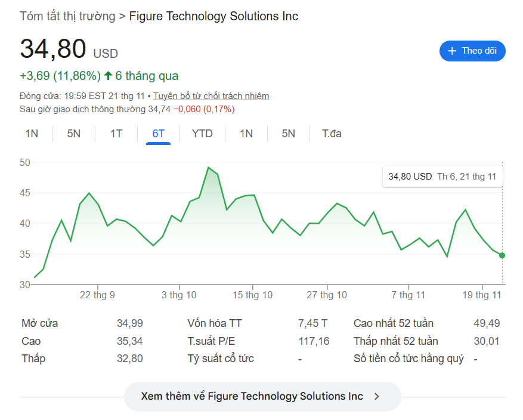The image size is (523, 420).
Task: Switch chart to YTD range
Action: tap(202, 134)
